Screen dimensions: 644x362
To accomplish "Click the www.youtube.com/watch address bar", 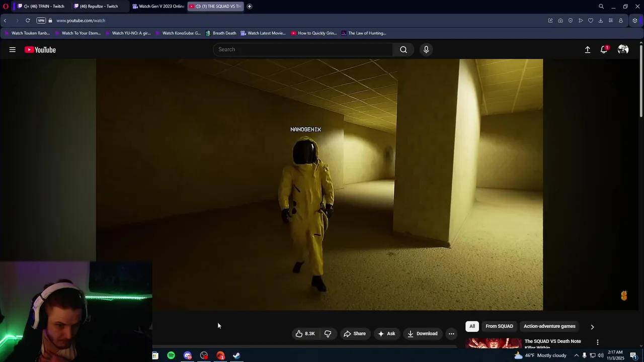I will (80, 21).
